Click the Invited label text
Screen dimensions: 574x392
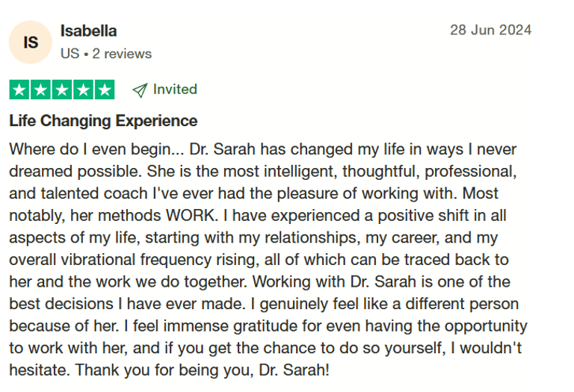tap(175, 89)
